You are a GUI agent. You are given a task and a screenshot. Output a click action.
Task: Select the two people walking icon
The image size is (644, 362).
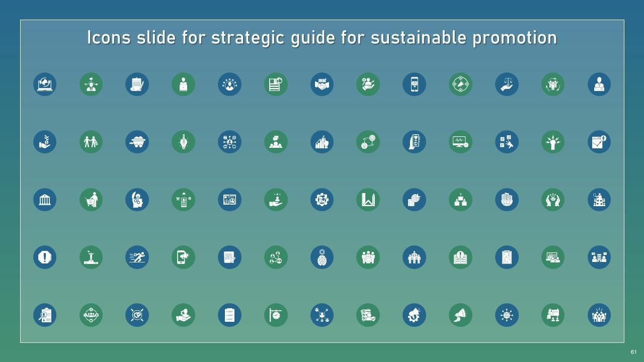point(91,142)
